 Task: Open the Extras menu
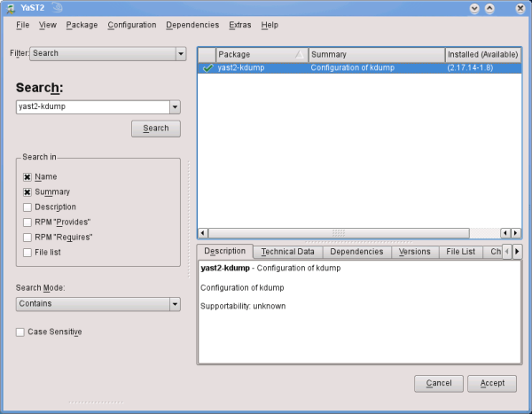240,25
